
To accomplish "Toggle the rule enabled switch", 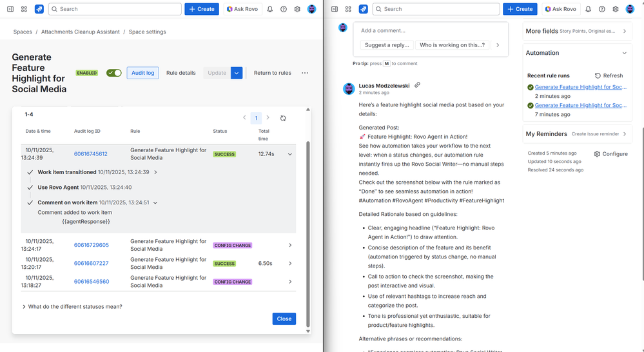I will [113, 73].
